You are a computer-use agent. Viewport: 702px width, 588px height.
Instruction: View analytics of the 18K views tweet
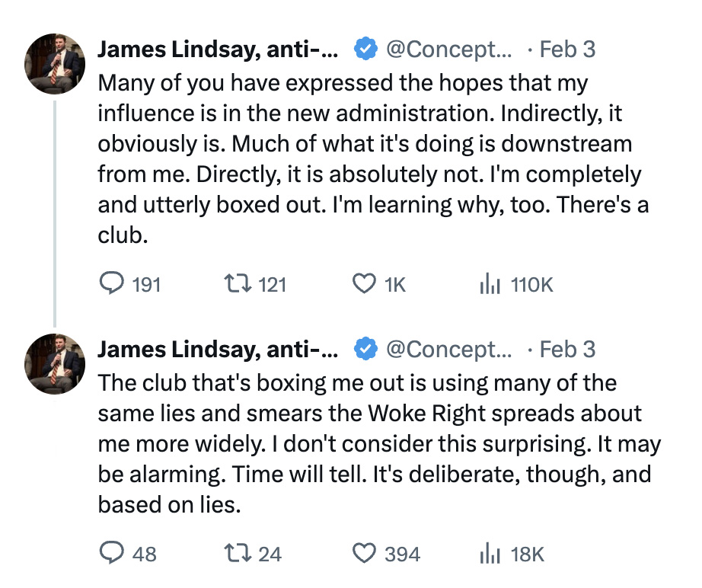tap(488, 554)
